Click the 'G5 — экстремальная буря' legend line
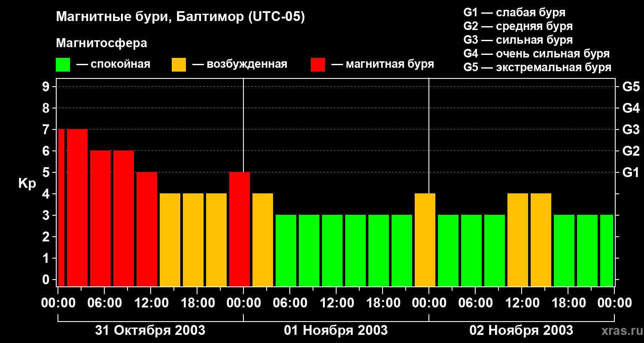The width and height of the screenshot is (644, 343). (x=537, y=67)
